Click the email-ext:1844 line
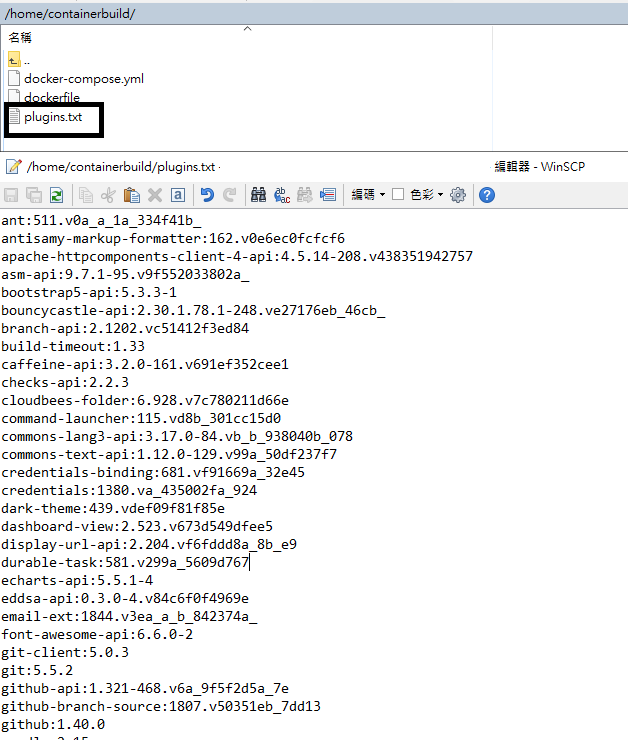Viewport: 628px width, 740px height. (129, 616)
